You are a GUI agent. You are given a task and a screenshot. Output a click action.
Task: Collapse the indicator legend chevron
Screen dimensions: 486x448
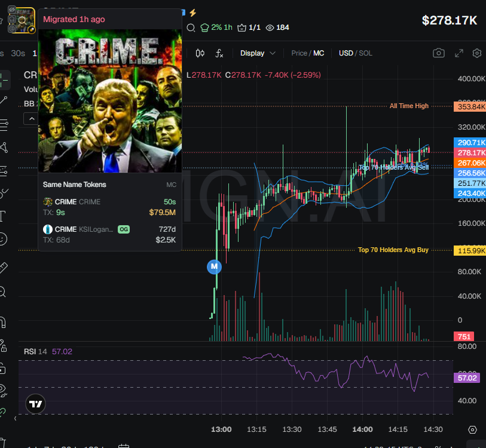coord(32,119)
